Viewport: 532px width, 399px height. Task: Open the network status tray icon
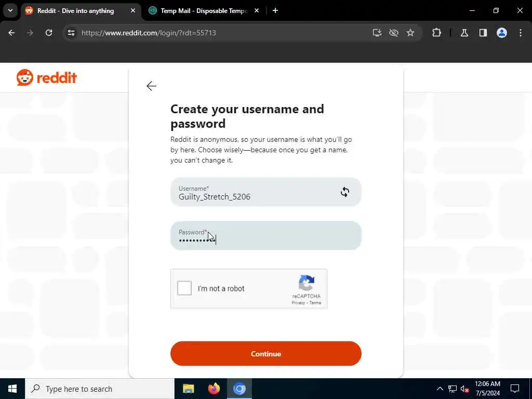coord(453,389)
